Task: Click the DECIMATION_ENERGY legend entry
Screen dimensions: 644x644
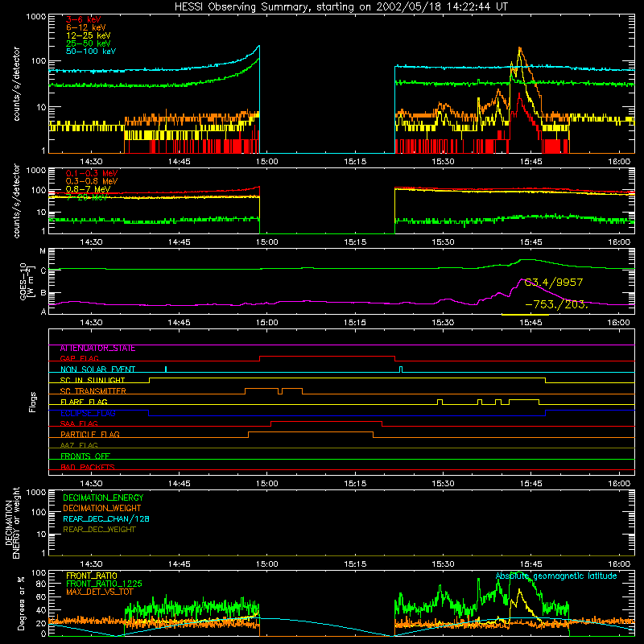Action: (103, 497)
